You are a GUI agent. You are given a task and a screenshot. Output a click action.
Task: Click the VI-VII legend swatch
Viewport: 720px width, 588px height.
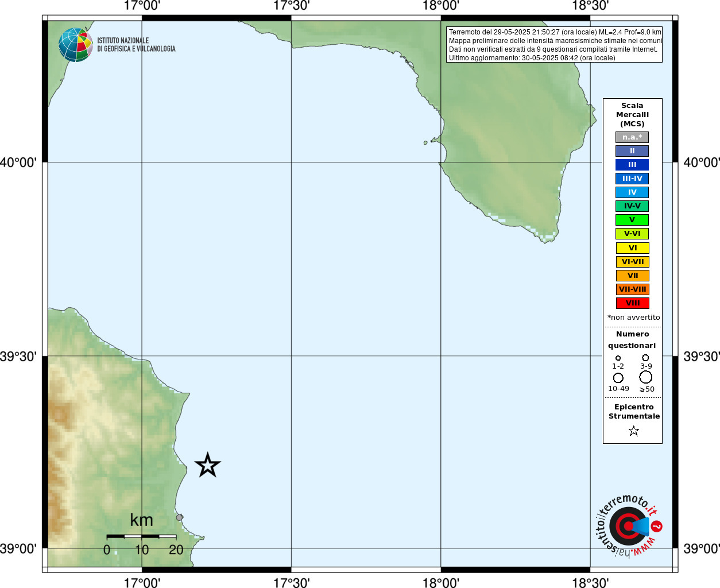pyautogui.click(x=633, y=262)
